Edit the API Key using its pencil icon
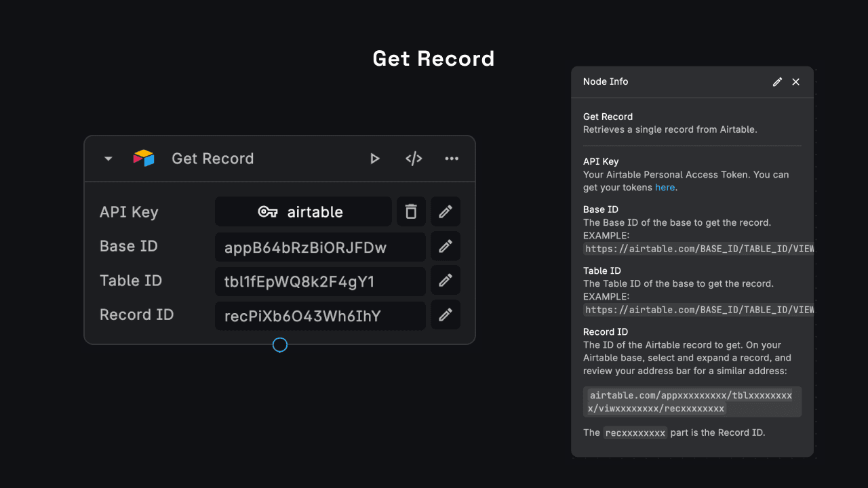This screenshot has height=488, width=868. click(446, 211)
